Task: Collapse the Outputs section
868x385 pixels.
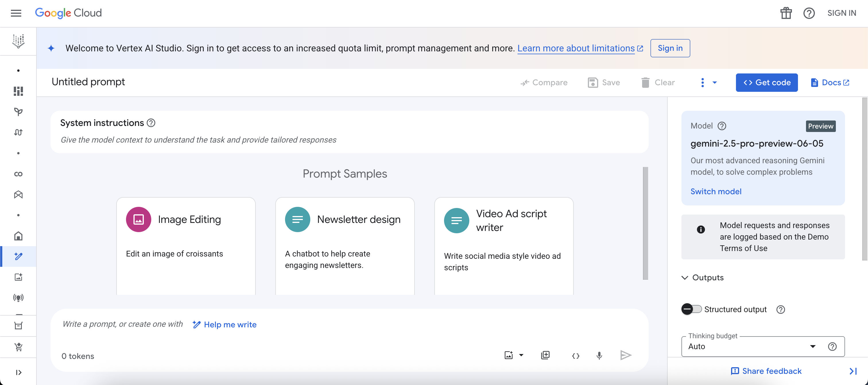Action: coord(685,277)
